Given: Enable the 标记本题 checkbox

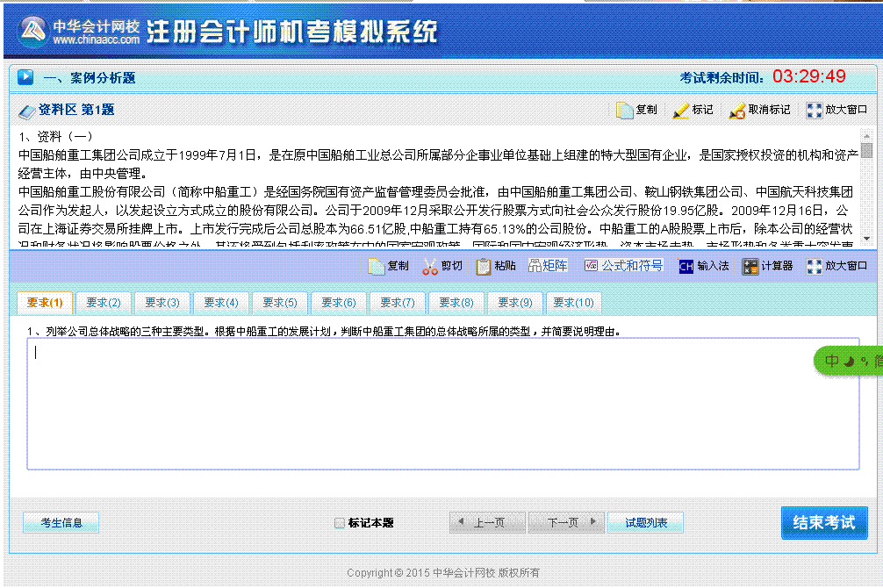Looking at the screenshot, I should (x=339, y=522).
